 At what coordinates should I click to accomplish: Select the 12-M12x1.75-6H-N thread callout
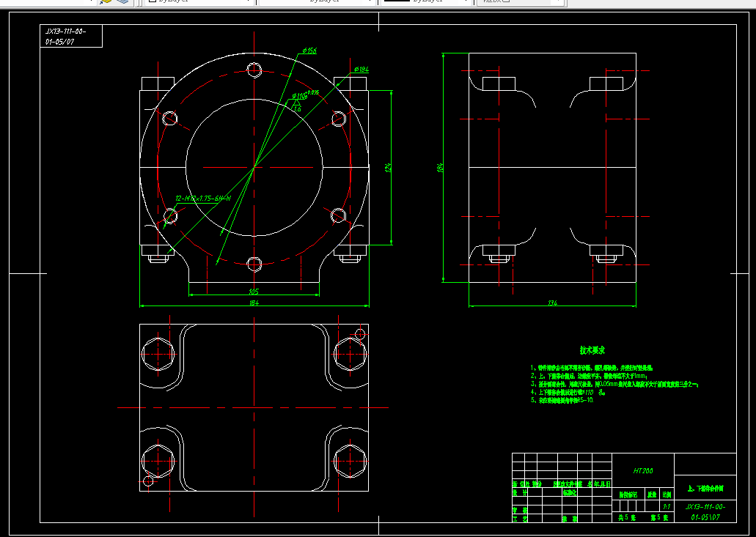pyautogui.click(x=203, y=198)
